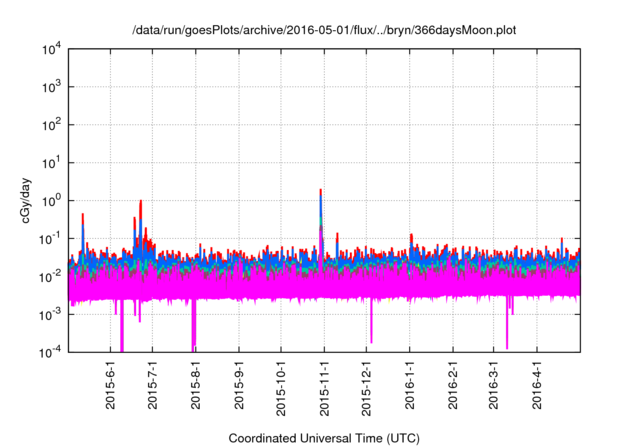Select the 2015-7-1 date tick label
Viewport: 640px width, 448px height.
(153, 387)
